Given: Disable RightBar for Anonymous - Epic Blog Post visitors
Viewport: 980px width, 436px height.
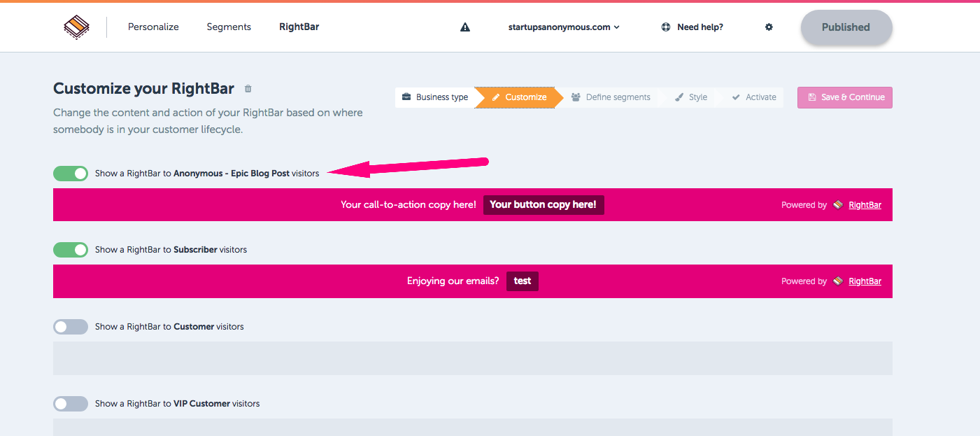Looking at the screenshot, I should tap(71, 174).
